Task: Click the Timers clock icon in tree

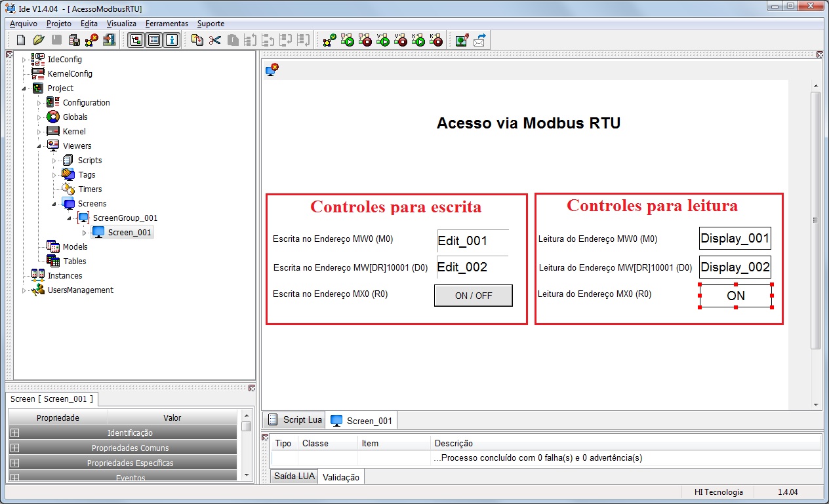Action: pos(68,189)
